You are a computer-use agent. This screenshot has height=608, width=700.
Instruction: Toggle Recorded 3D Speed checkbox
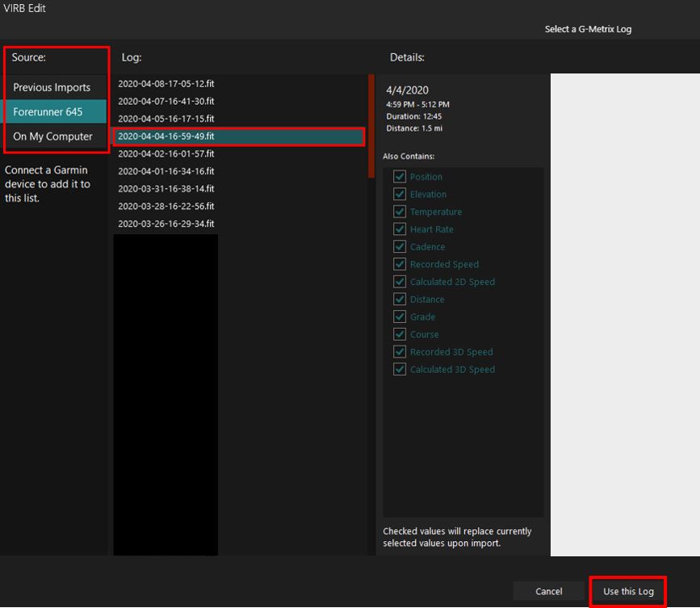point(400,352)
